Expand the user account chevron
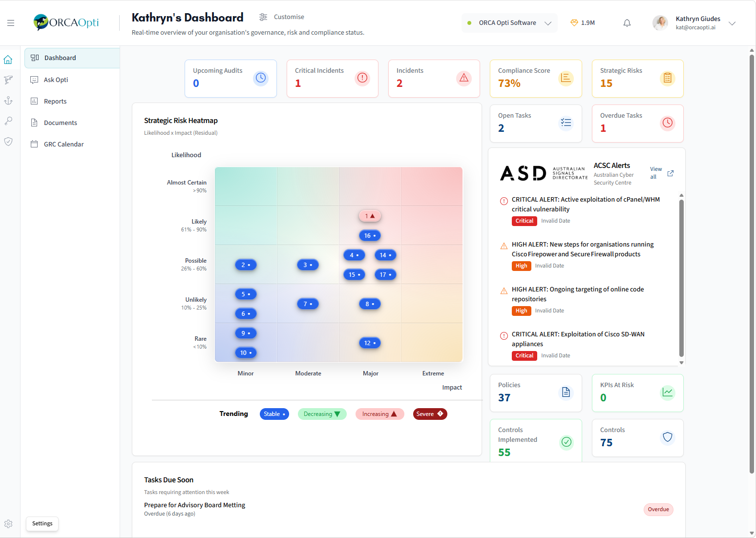Screen dimensions: 756x538 pyautogui.click(x=732, y=23)
